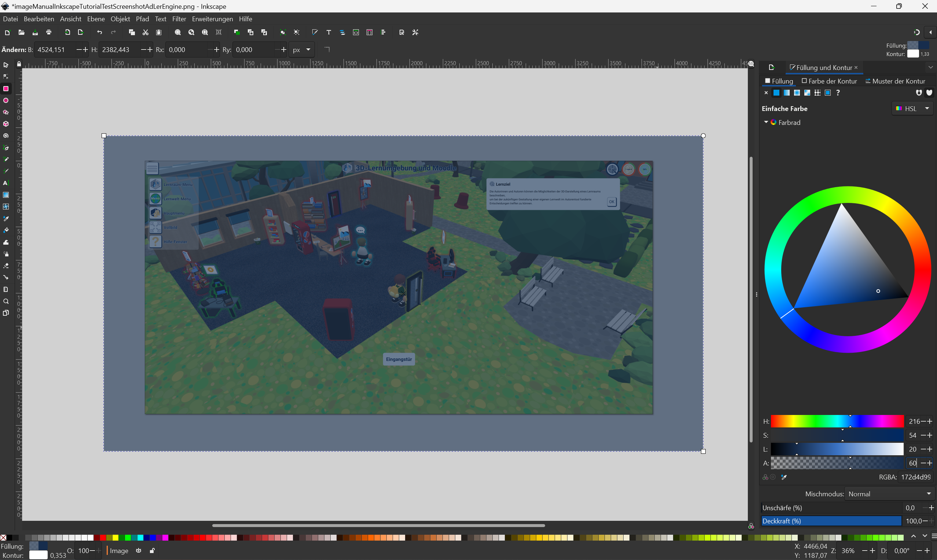Toggle layer visibility eye in status bar
This screenshot has width=937, height=560.
pyautogui.click(x=139, y=550)
